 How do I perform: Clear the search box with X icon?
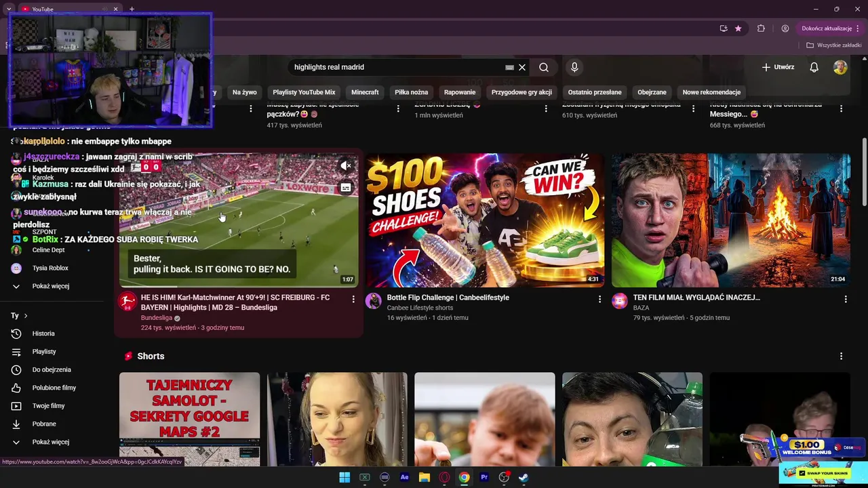[522, 67]
